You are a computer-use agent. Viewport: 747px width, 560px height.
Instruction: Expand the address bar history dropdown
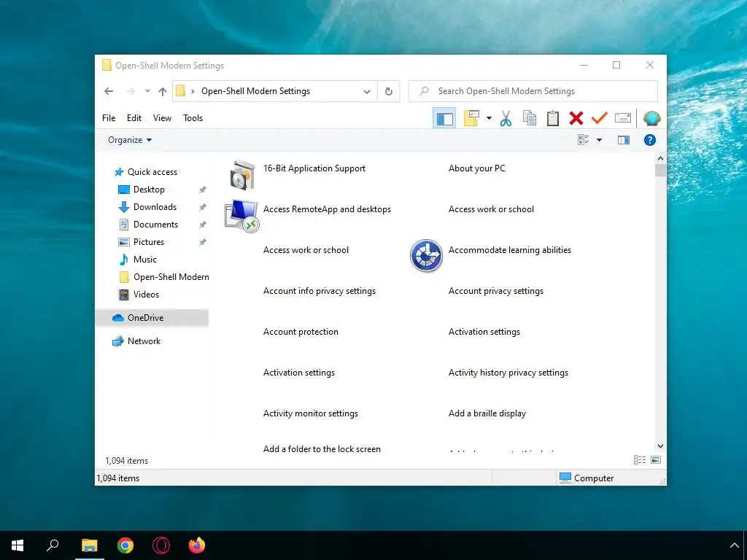367,91
